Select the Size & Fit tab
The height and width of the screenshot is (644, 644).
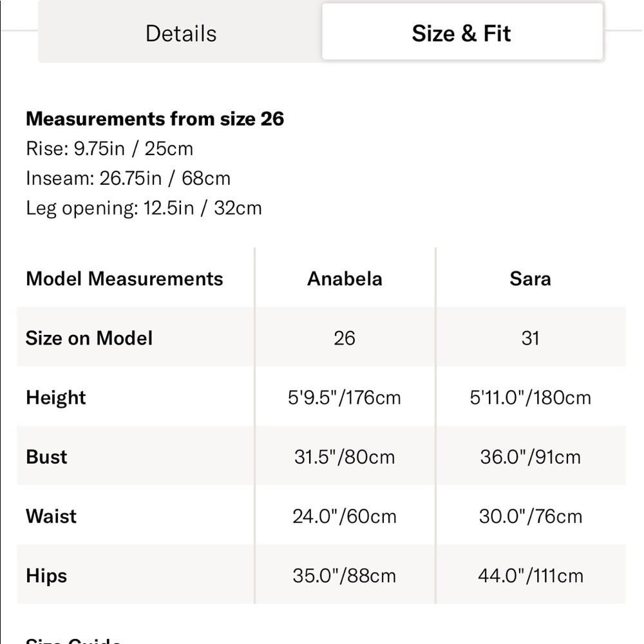[462, 32]
